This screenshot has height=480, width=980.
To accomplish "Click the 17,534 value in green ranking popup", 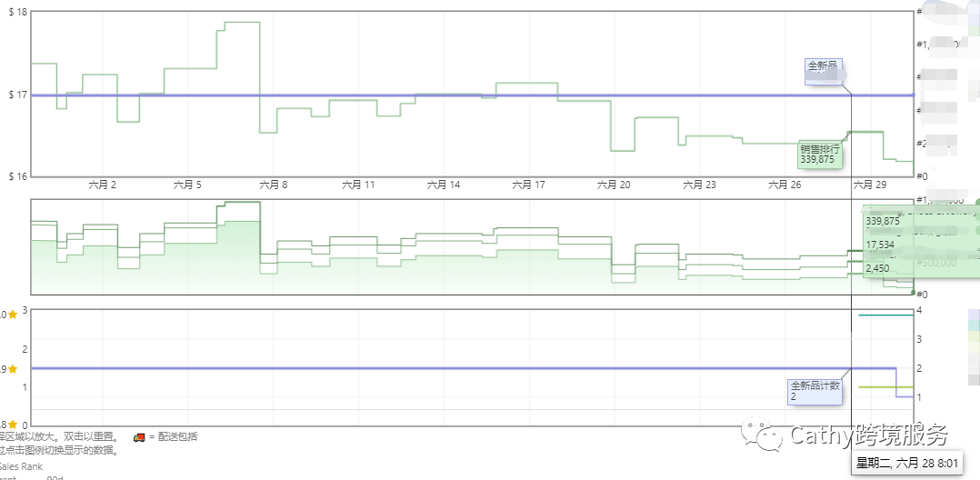I will coord(880,245).
